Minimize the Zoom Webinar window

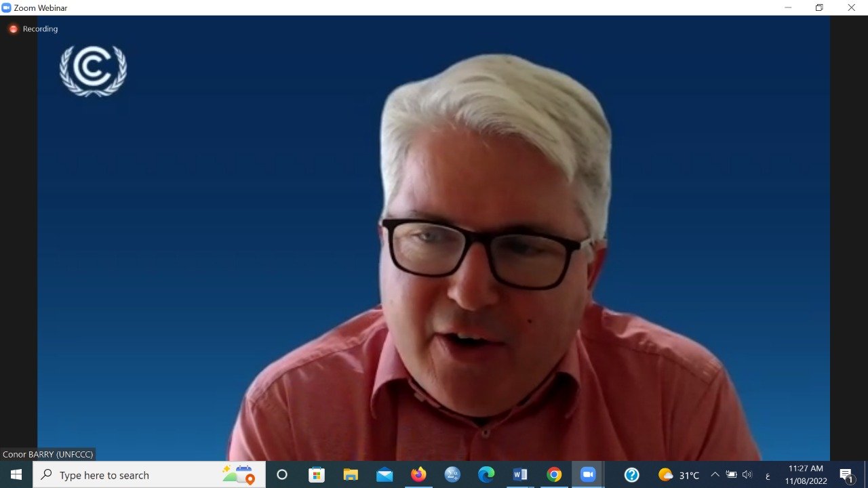tap(788, 7)
